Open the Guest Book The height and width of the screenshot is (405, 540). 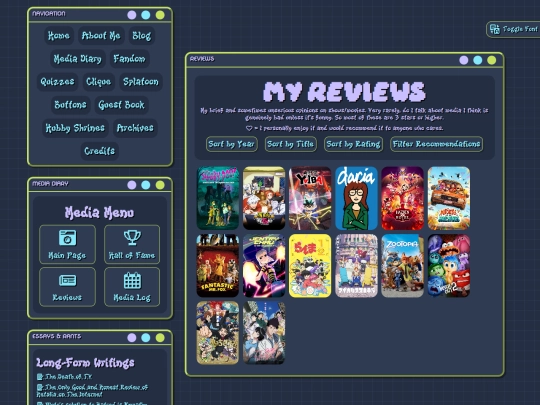[122, 105]
